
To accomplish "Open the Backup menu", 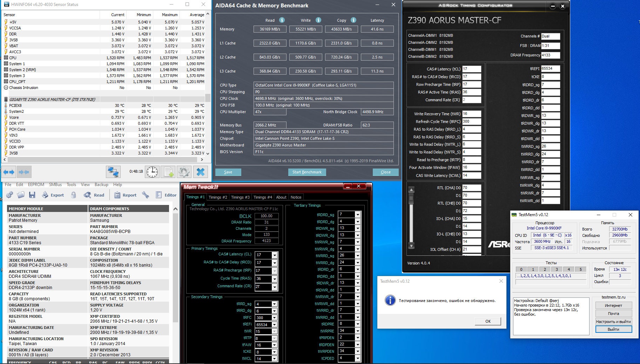I will [x=101, y=185].
